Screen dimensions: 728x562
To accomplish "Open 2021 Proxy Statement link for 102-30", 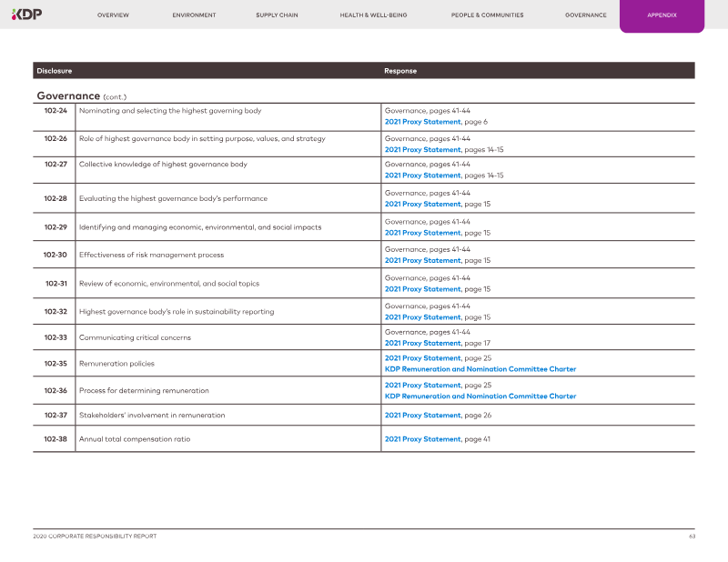I will [x=422, y=261].
